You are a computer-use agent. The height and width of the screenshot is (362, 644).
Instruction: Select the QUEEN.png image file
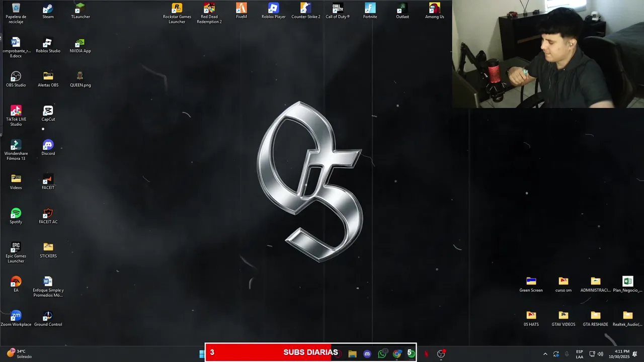tap(80, 79)
